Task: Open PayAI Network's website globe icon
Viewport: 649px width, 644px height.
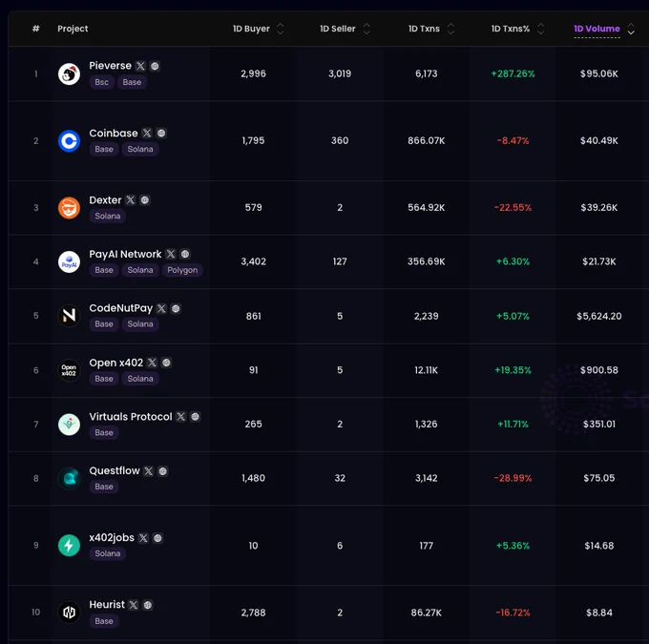Action: 185,254
